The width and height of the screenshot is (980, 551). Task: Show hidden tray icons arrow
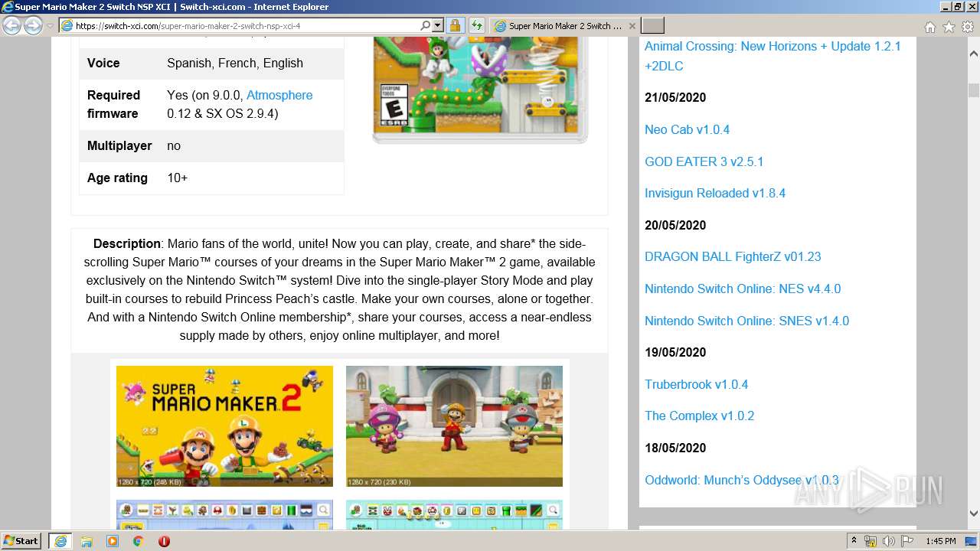(854, 541)
